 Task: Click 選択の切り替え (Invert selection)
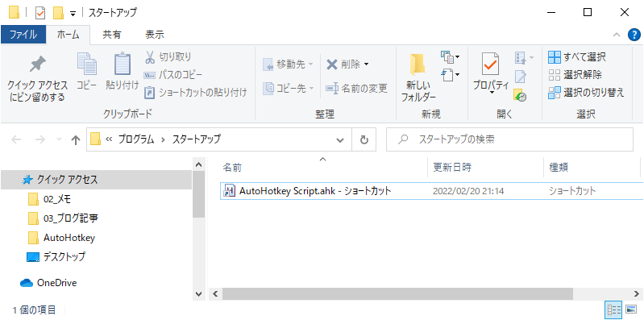587,93
